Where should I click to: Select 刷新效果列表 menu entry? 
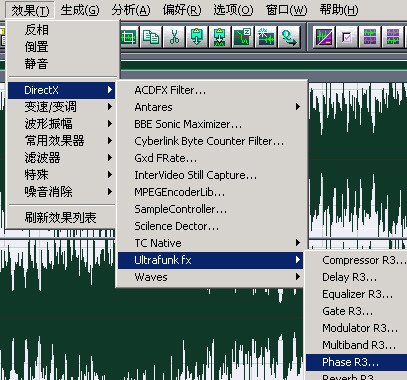(x=62, y=218)
